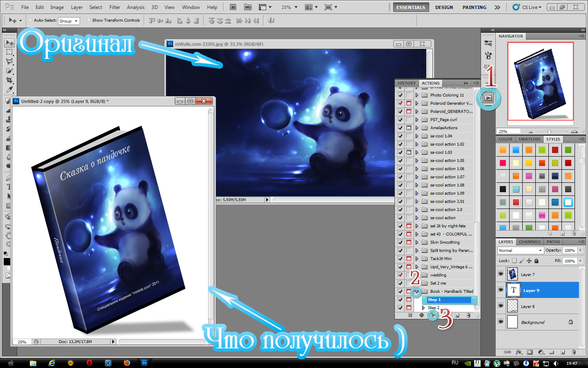Enable the Auto-Select checkbox

tap(31, 20)
